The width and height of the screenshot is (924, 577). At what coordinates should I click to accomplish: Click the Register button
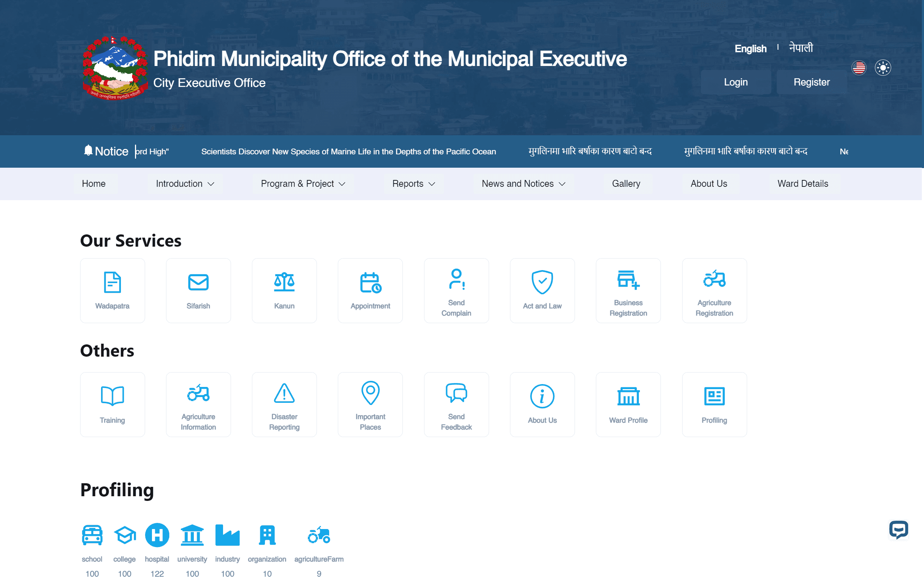pos(811,82)
